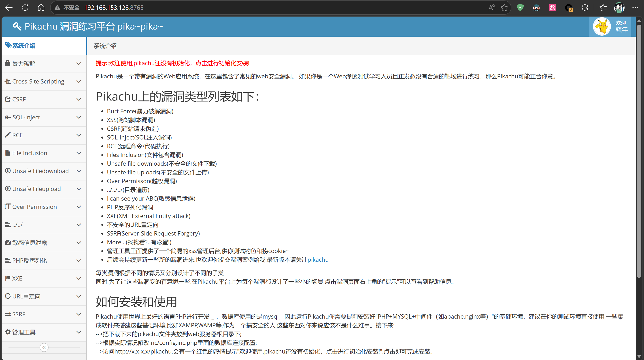Click the favorite star icon in address bar
Image resolution: width=644 pixels, height=360 pixels.
coord(504,8)
